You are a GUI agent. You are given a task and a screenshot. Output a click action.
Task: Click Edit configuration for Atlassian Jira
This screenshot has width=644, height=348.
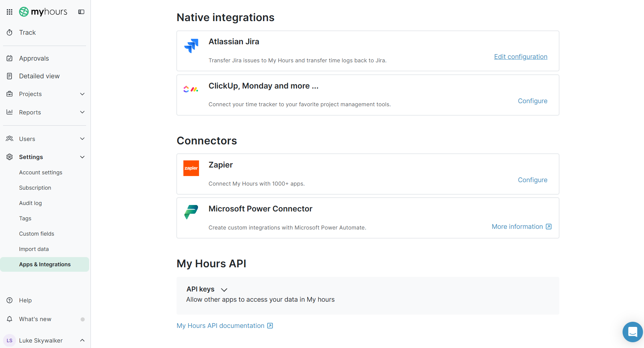(x=521, y=57)
